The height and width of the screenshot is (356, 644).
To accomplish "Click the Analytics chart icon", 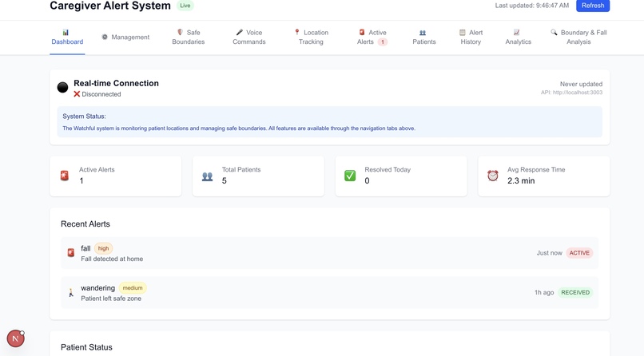I will tap(517, 32).
